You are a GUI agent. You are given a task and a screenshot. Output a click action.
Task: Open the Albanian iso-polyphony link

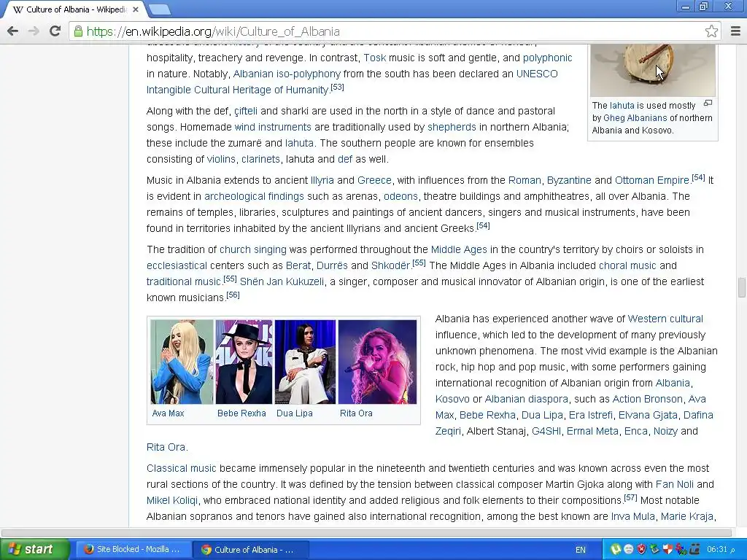(x=287, y=74)
